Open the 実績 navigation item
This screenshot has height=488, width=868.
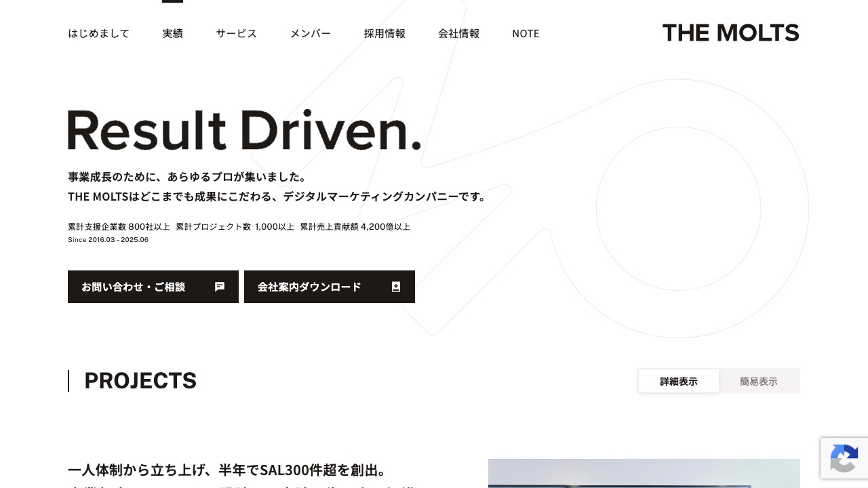[172, 33]
